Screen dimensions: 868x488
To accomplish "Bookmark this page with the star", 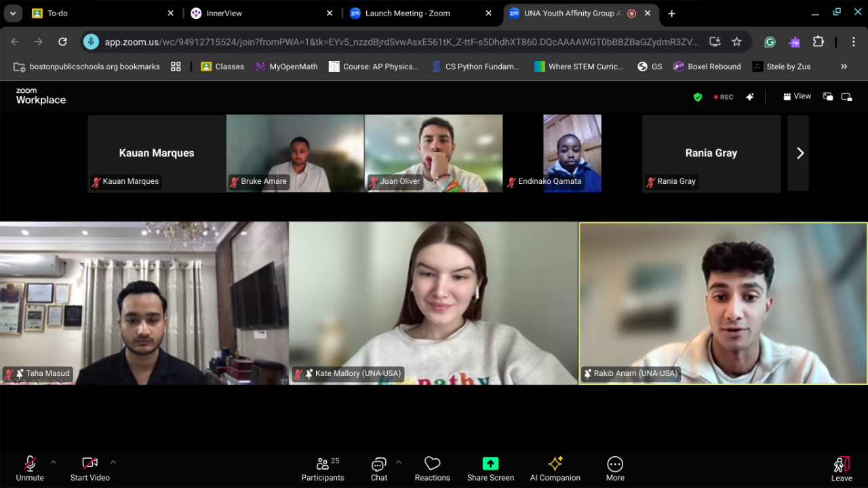I will pos(736,41).
